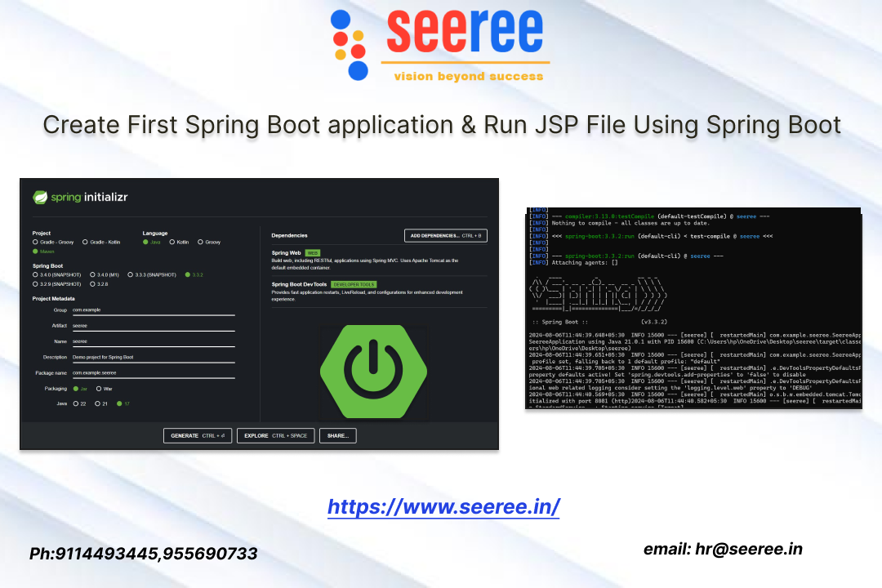
Task: Click the Share button
Action: tap(338, 435)
